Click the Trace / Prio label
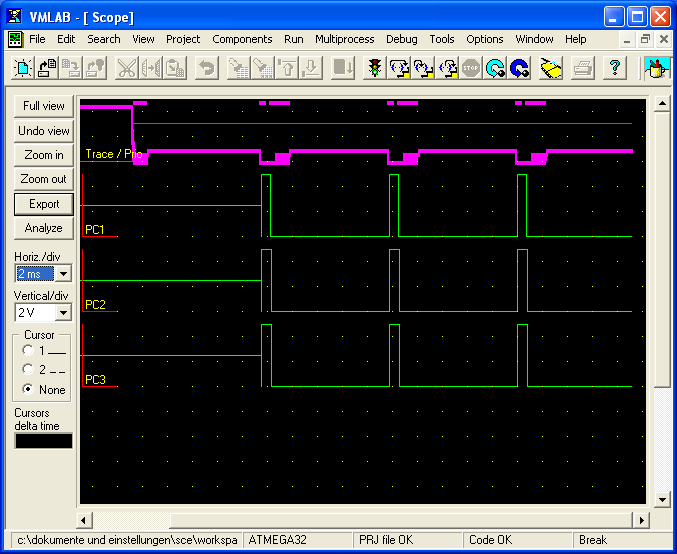The image size is (677, 554). [x=114, y=154]
